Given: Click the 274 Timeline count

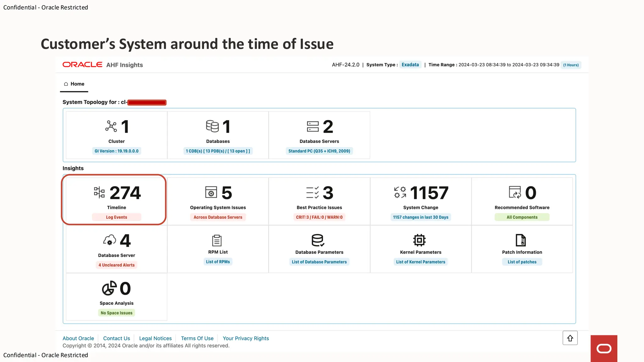Looking at the screenshot, I should coord(125,193).
